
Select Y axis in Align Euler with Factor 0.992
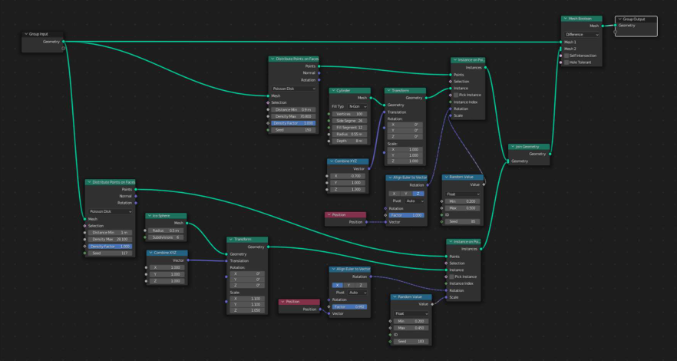(x=349, y=285)
